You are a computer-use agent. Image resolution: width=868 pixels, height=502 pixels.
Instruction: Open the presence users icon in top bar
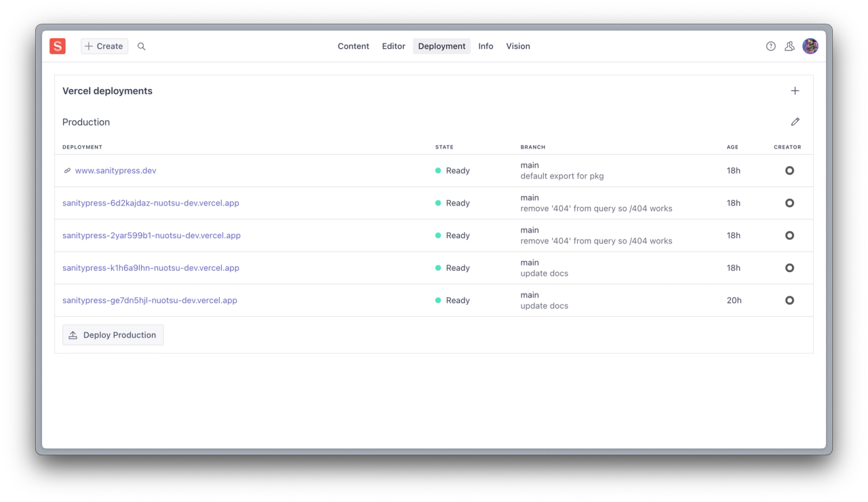pos(789,46)
